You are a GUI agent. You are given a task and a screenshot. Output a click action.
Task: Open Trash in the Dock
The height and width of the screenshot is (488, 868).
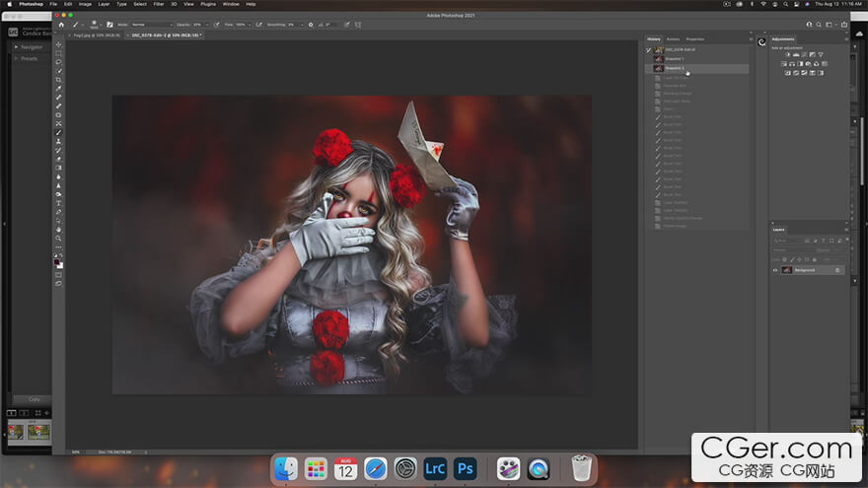581,468
